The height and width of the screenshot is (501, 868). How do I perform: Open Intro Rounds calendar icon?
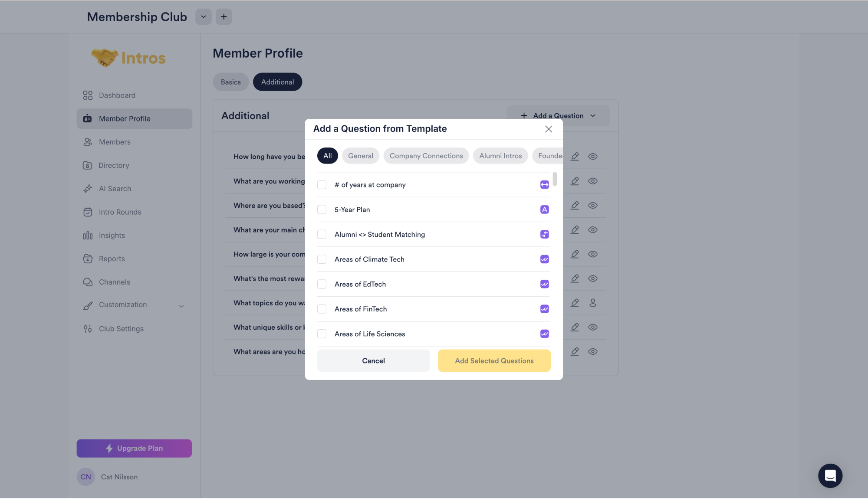pyautogui.click(x=88, y=212)
